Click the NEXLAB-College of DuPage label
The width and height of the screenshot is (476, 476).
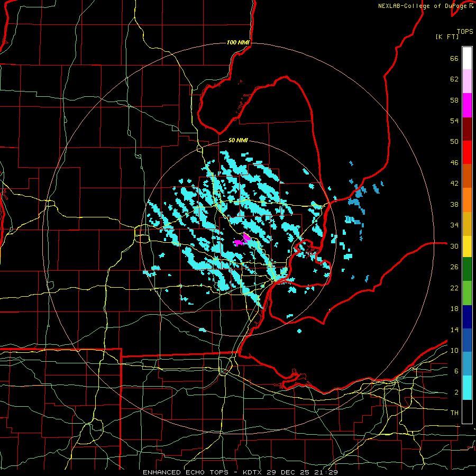coord(423,6)
